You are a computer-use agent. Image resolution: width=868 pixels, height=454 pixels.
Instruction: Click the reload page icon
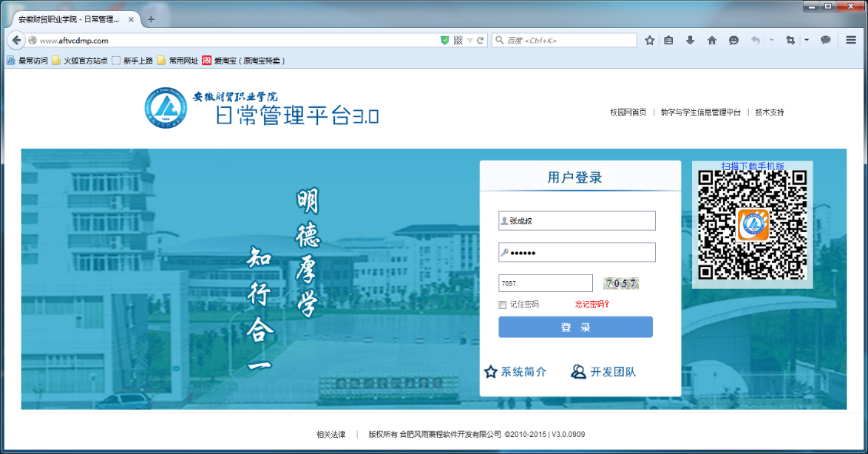point(481,41)
